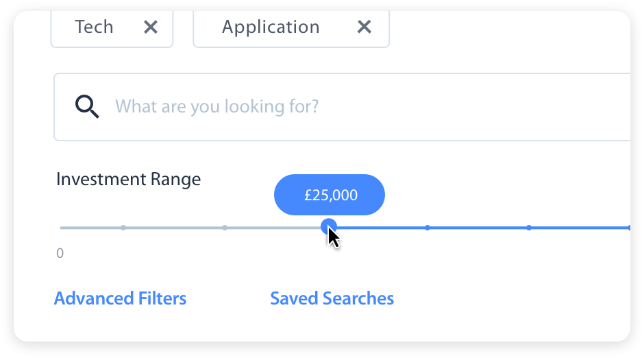Remove the Tech filter tag

coord(151,27)
